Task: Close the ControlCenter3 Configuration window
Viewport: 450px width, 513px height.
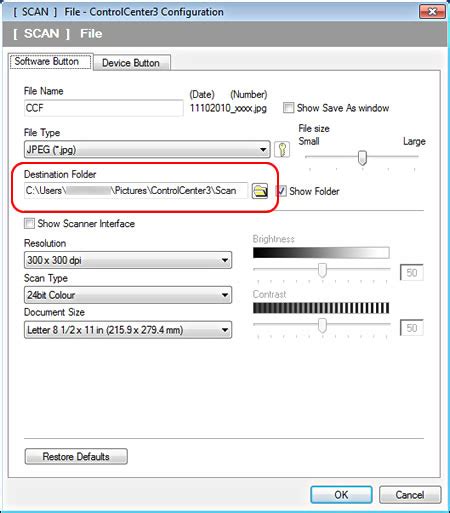Action: 432,12
